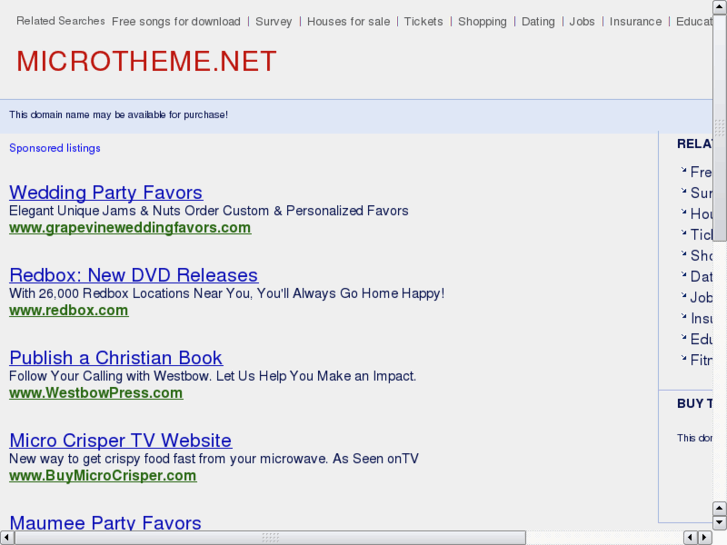Click sidebar arrow icon next to 'Ins'
This screenshot has width=727, height=545.
[x=683, y=316]
